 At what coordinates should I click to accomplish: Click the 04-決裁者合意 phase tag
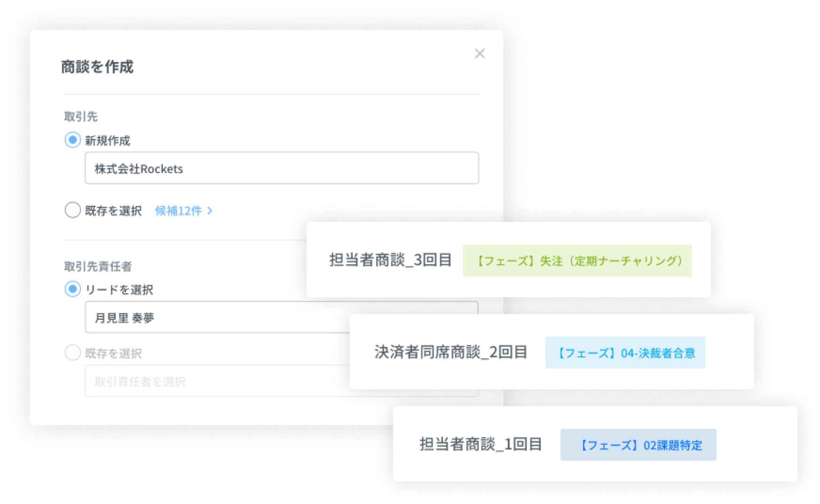click(625, 353)
